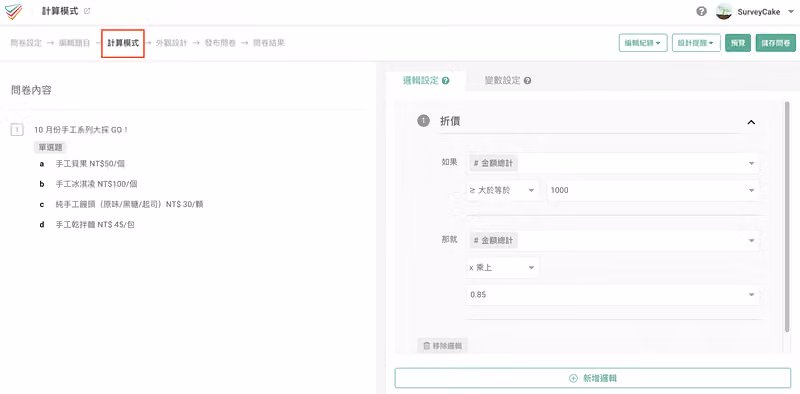This screenshot has height=394, width=800.
Task: Click the 問卷內容 heading
Action: (31, 90)
